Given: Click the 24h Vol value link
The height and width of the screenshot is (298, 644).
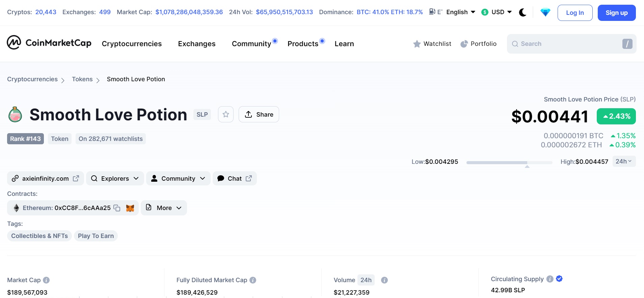Looking at the screenshot, I should coord(285,12).
